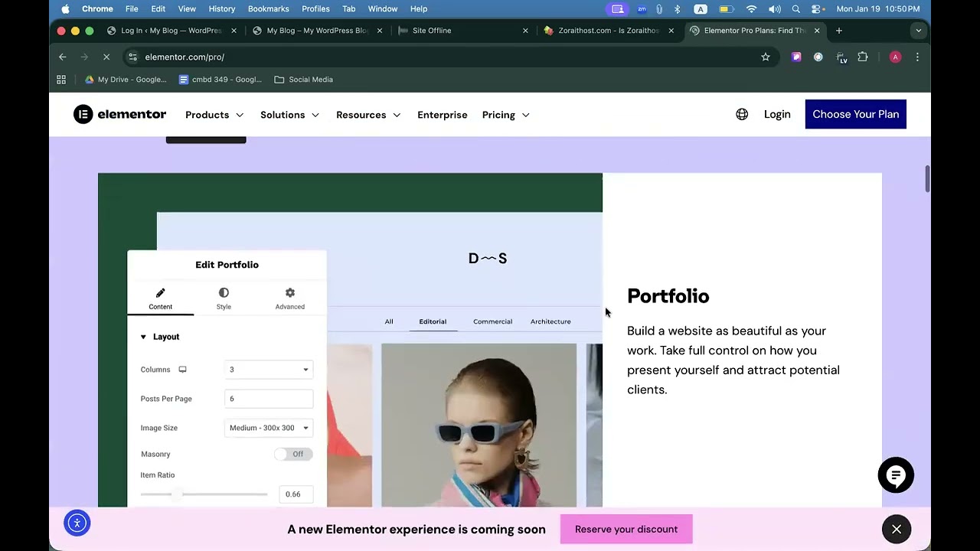Click the page vertical scrollbar
This screenshot has width=980, height=551.
[927, 179]
